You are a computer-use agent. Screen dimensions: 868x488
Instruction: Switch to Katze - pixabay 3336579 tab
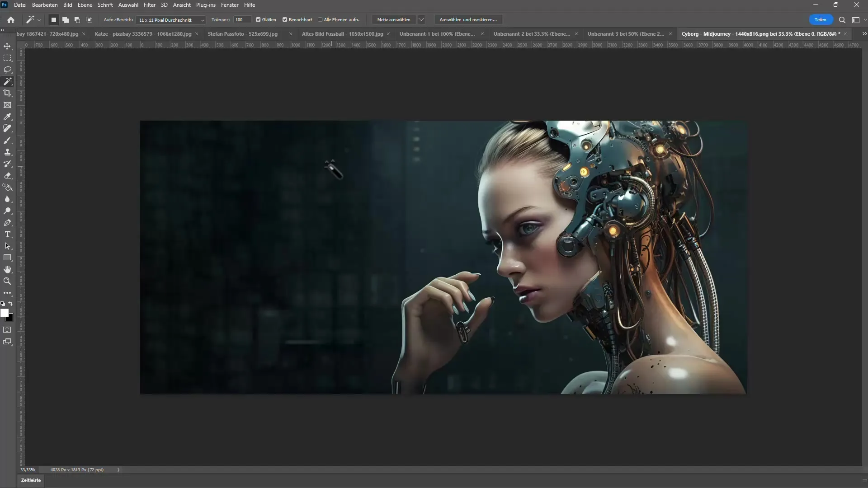pos(143,34)
